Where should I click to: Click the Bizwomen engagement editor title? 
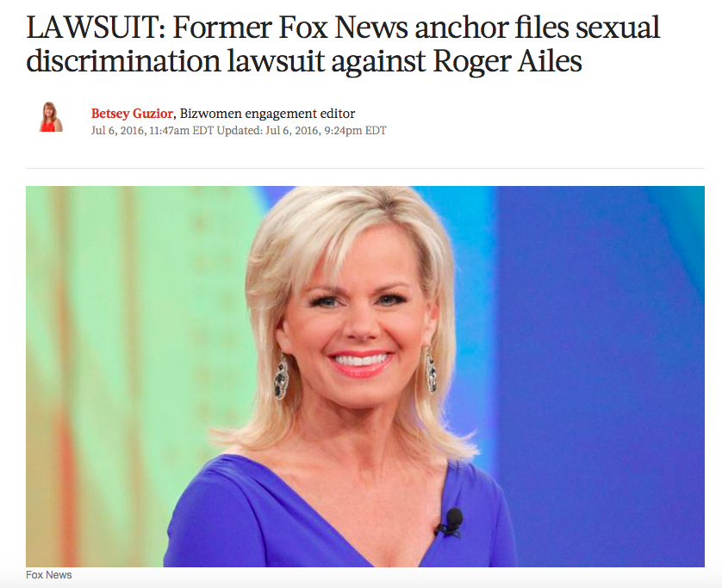tap(268, 113)
